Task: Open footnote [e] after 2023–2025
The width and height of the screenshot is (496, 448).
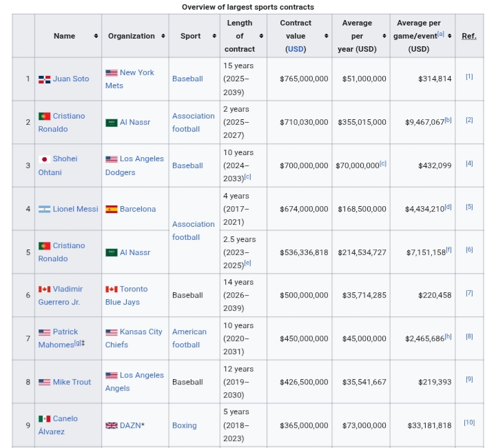Action: pyautogui.click(x=248, y=263)
